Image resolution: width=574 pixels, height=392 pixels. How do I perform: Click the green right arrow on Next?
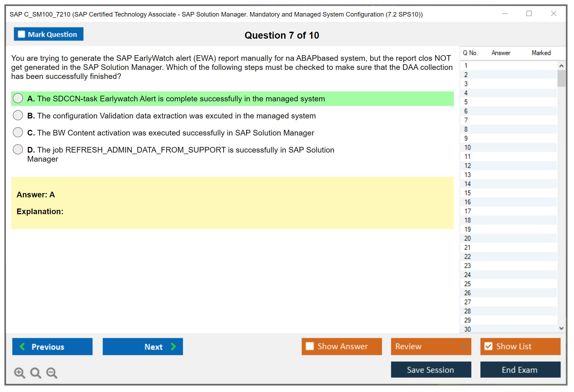click(x=173, y=346)
